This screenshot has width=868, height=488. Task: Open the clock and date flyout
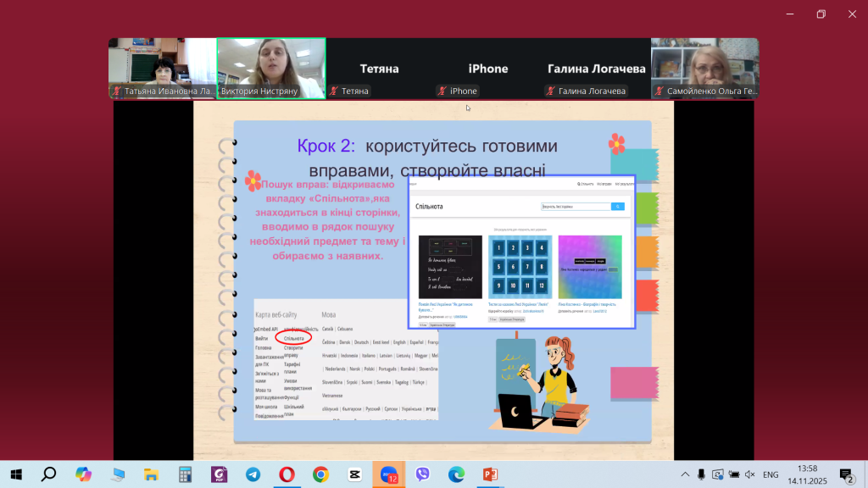click(x=808, y=474)
